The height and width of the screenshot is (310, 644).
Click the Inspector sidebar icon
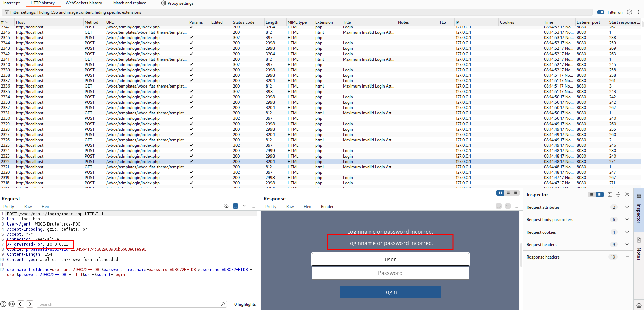(x=639, y=196)
